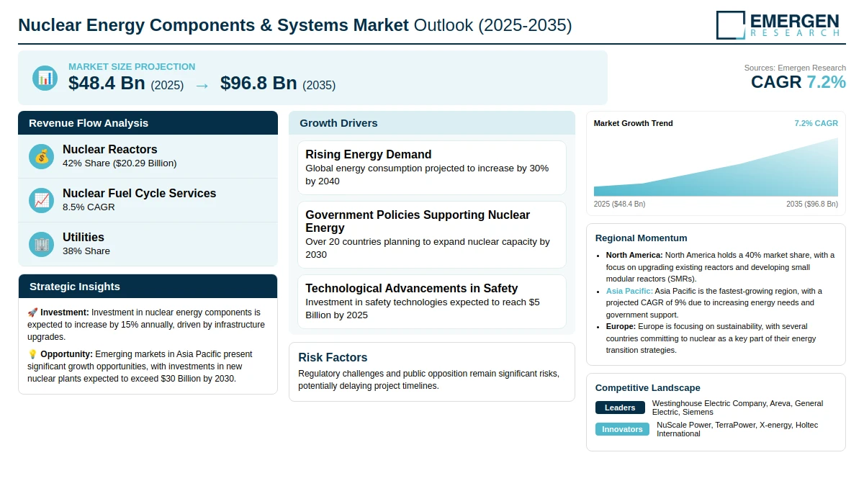
Task: Click the arrow between 2025 and 2035 projections
Action: (x=202, y=85)
